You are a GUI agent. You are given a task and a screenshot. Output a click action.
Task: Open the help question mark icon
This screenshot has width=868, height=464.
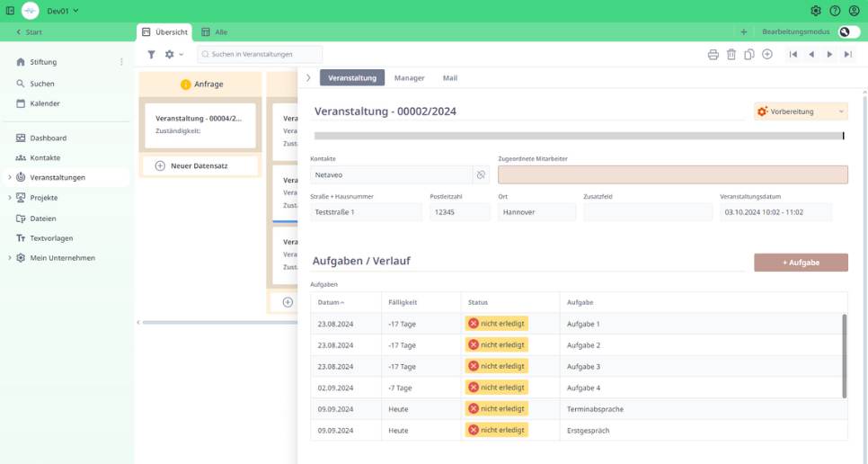pyautogui.click(x=835, y=11)
